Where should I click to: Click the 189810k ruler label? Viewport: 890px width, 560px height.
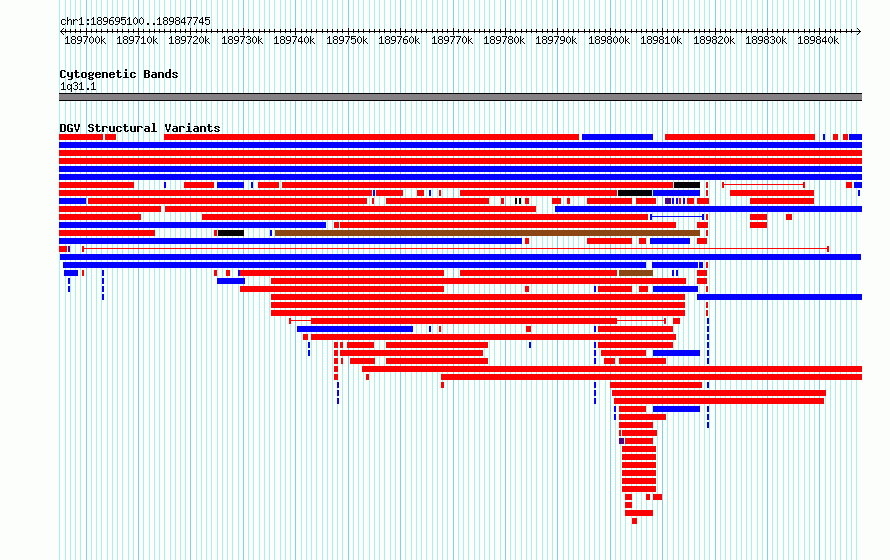[661, 40]
